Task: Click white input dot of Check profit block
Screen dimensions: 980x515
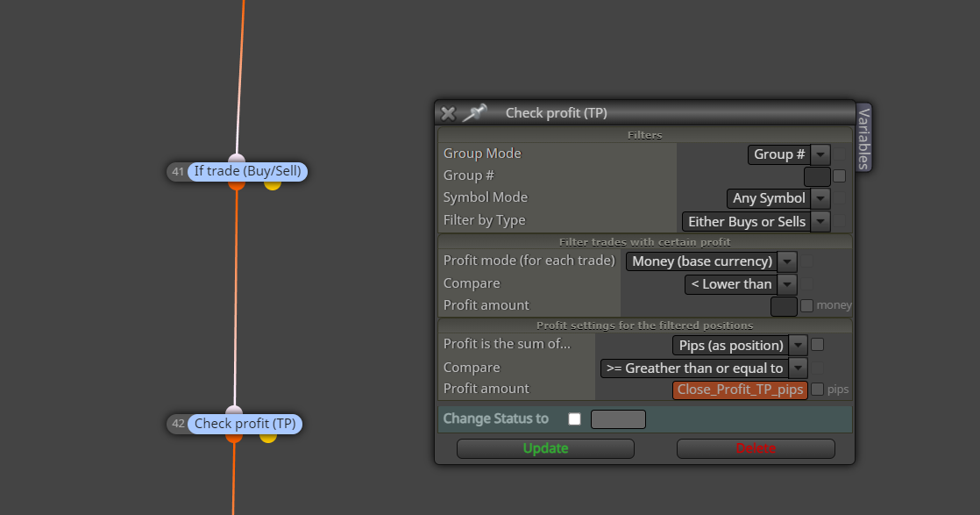Action: [234, 411]
